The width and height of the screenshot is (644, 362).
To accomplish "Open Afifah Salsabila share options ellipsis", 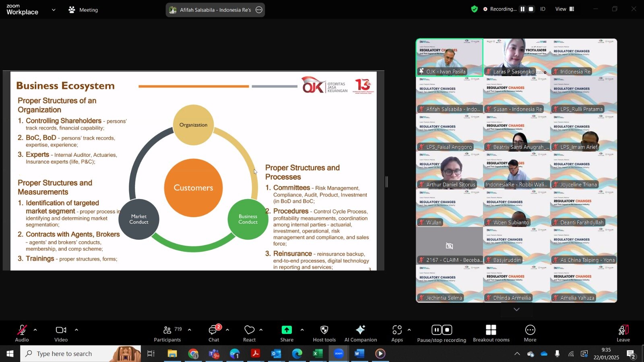I will (x=259, y=10).
